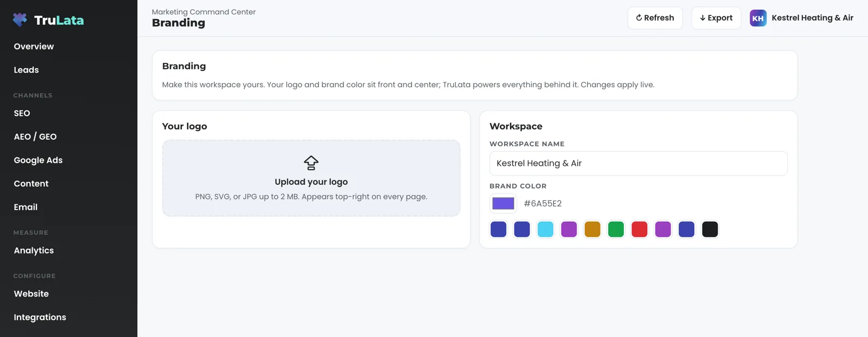Click the "Your logo" card heading
This screenshot has height=337, width=868.
[x=184, y=126]
